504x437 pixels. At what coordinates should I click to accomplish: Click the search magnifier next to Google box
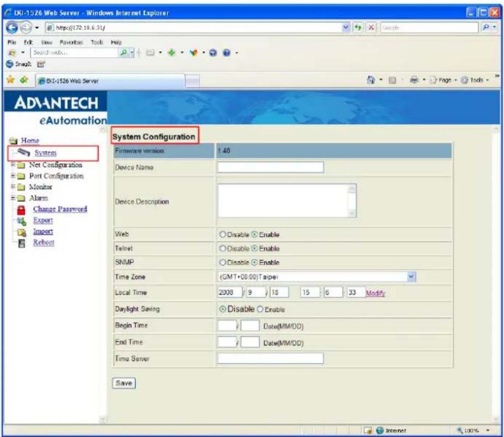coord(485,28)
